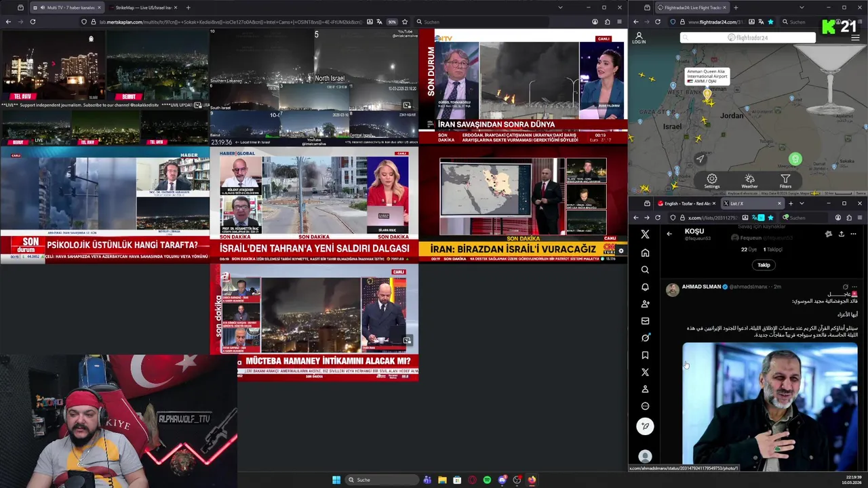Click the Flightradar24 search field

click(748, 38)
